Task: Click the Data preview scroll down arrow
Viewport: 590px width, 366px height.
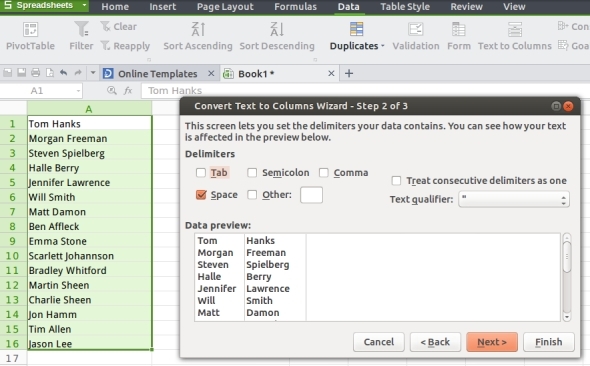Action: [x=567, y=317]
